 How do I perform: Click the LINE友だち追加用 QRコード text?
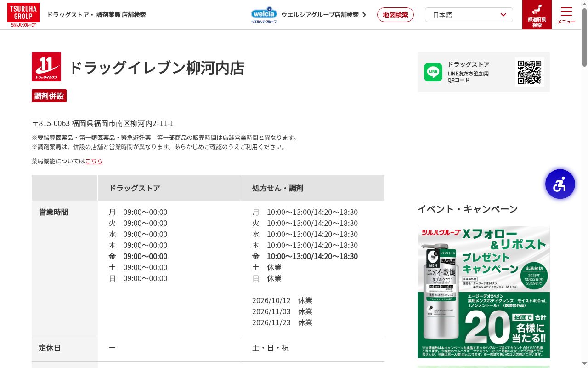tap(468, 77)
